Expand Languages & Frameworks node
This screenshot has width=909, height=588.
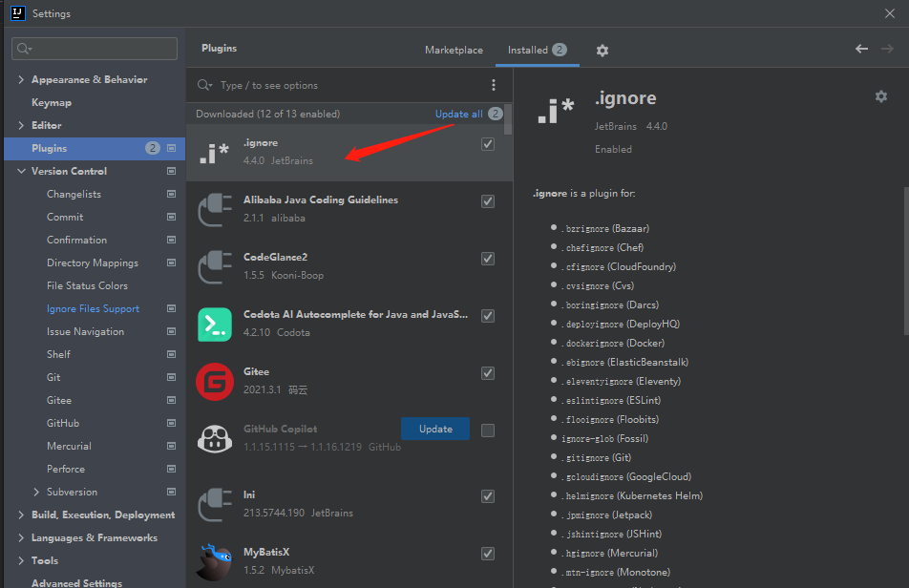(21, 537)
